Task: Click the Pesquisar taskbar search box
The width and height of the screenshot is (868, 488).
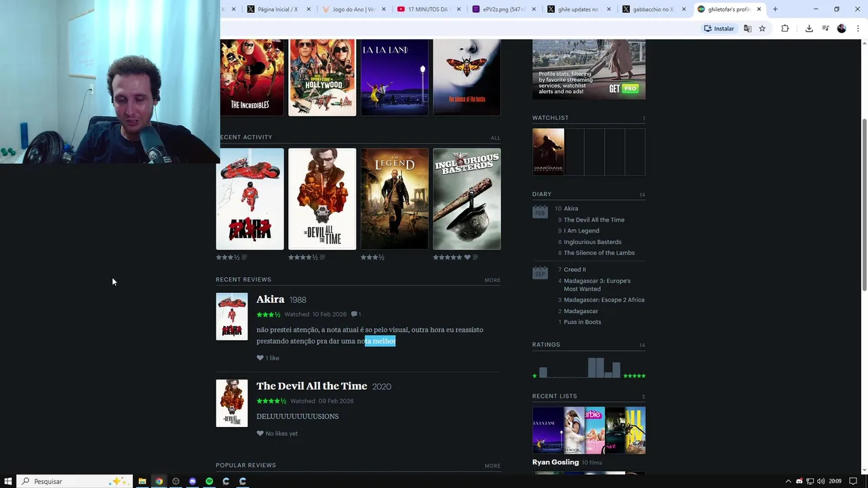Action: [75, 481]
